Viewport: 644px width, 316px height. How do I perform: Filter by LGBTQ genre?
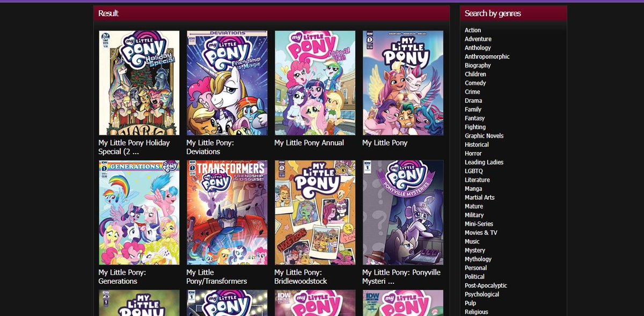pyautogui.click(x=474, y=171)
